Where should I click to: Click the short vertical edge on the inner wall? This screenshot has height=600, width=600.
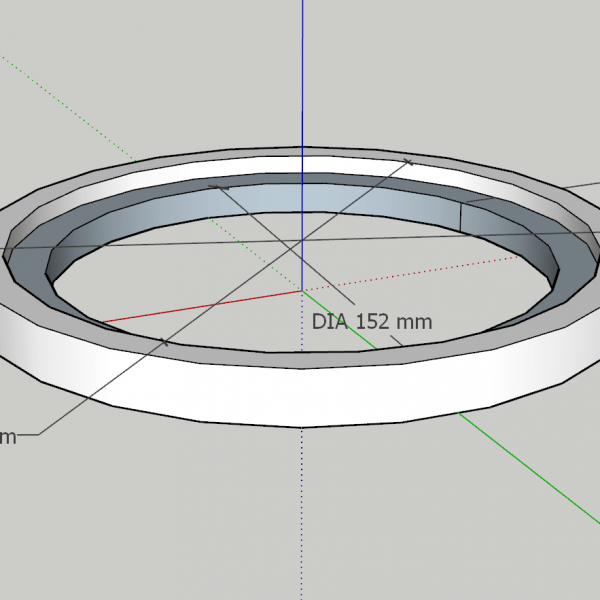click(x=461, y=215)
